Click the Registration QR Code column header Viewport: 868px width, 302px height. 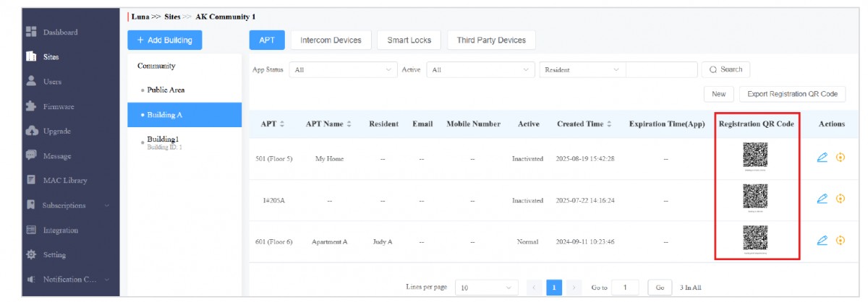pos(756,124)
